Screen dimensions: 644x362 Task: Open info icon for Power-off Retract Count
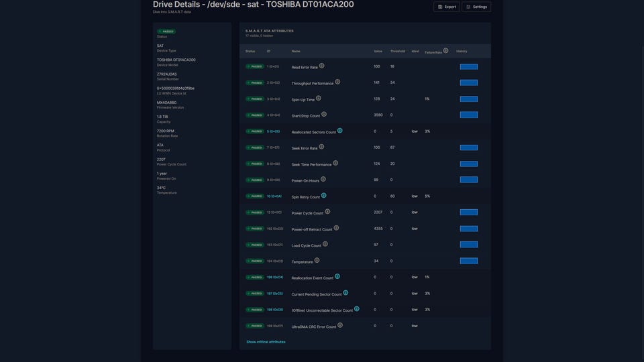tap(336, 228)
